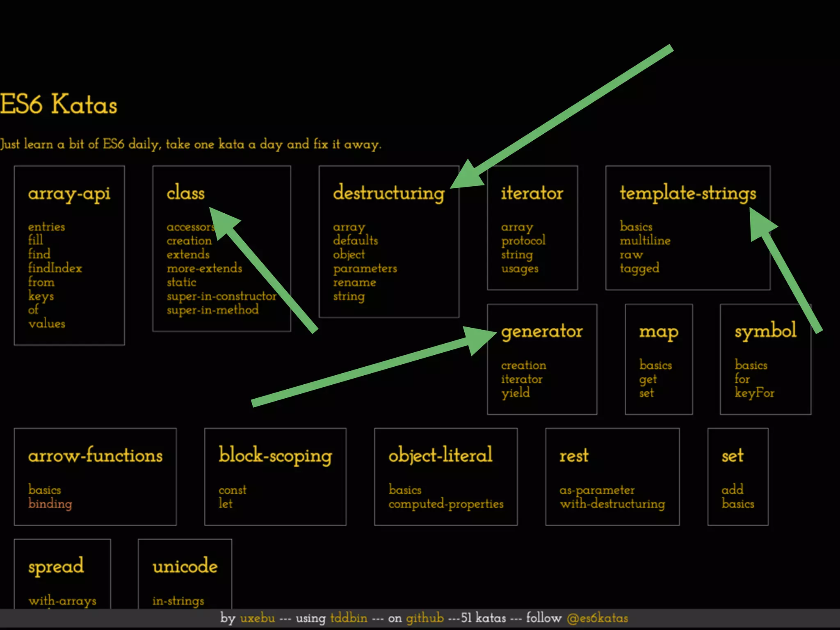Open the block-scoping const kata
Image resolution: width=840 pixels, height=630 pixels.
(x=232, y=490)
